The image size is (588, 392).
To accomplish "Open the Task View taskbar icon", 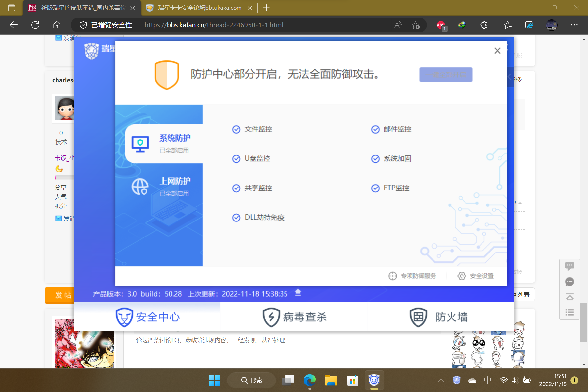I will pyautogui.click(x=288, y=380).
